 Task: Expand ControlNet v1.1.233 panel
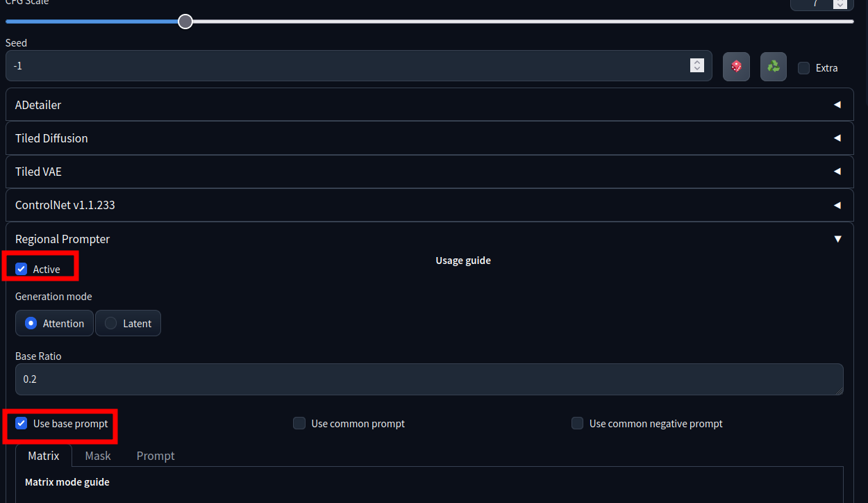coord(429,205)
